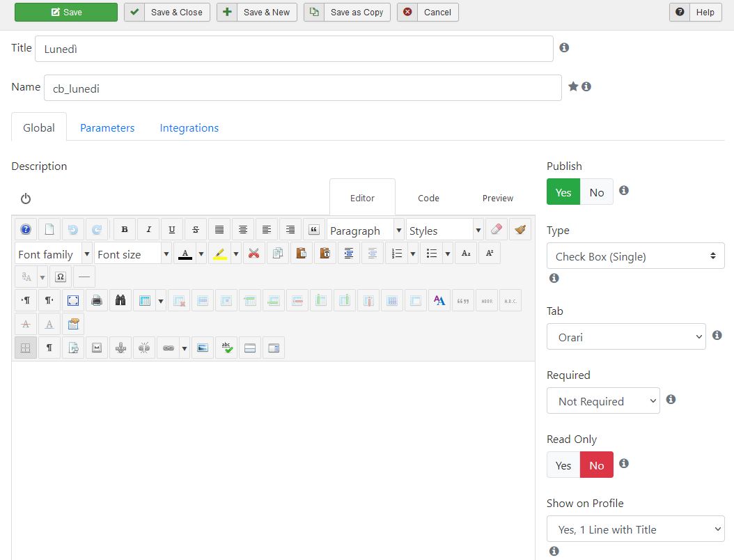Set Read Only to Yes
This screenshot has height=560, width=734.
[563, 465]
